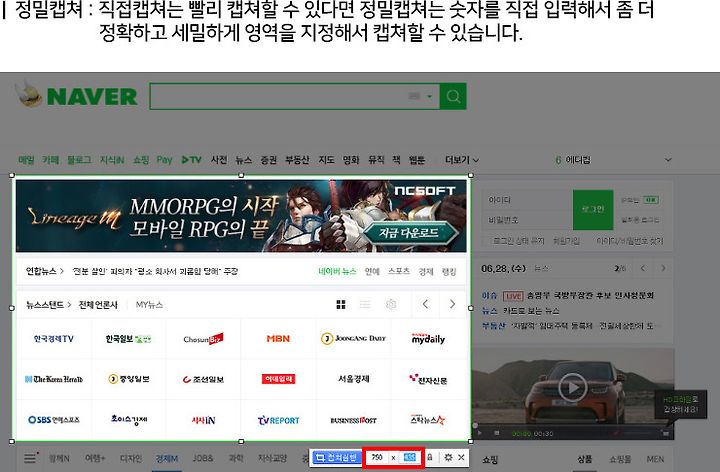Open the 회원가입 link
The height and width of the screenshot is (472, 720).
tap(566, 241)
